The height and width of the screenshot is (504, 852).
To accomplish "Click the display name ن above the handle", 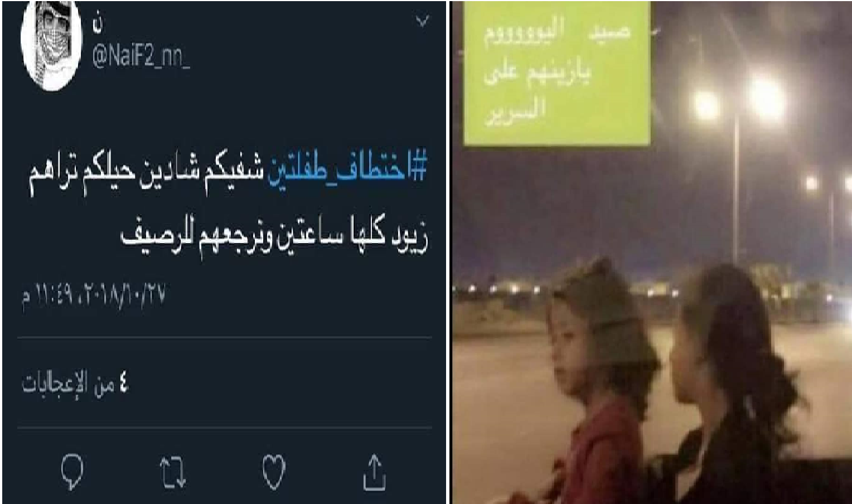I will click(99, 23).
